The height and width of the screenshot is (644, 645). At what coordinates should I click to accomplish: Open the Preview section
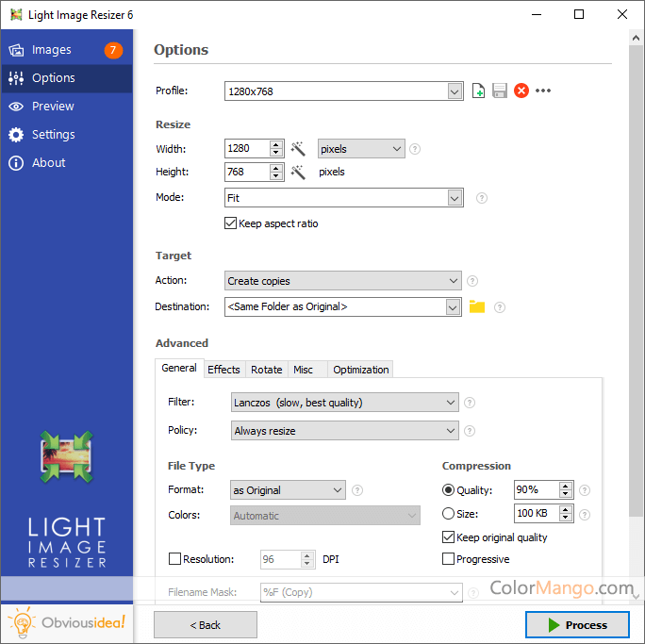pos(67,107)
